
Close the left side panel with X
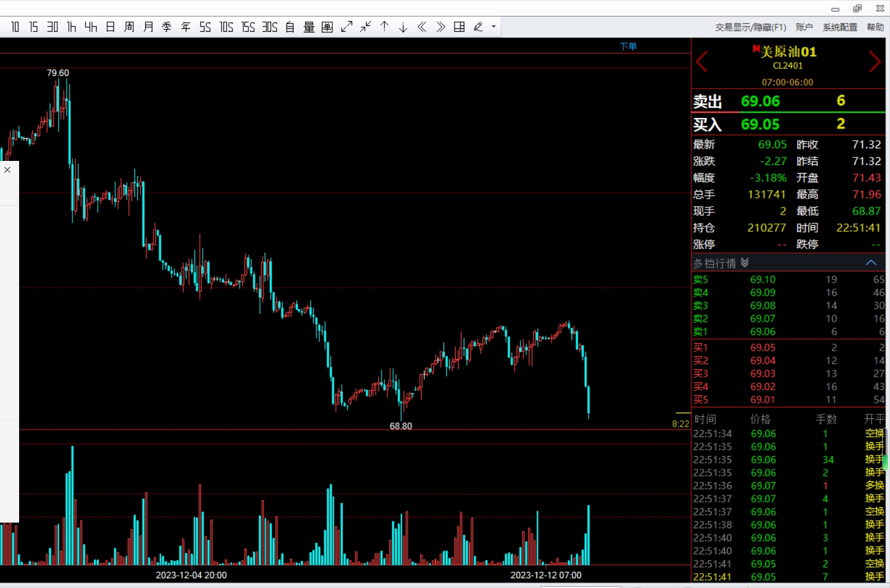pyautogui.click(x=8, y=170)
